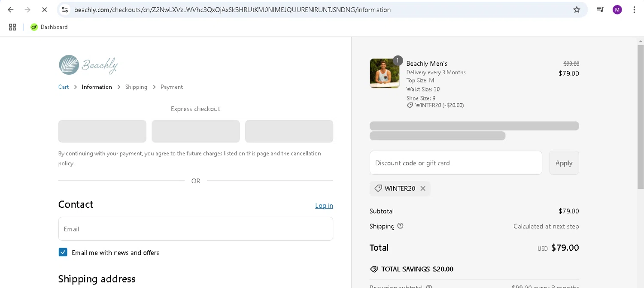Screen dimensions: 644x288
Task: Click the Apply discount button
Action: coord(564,163)
